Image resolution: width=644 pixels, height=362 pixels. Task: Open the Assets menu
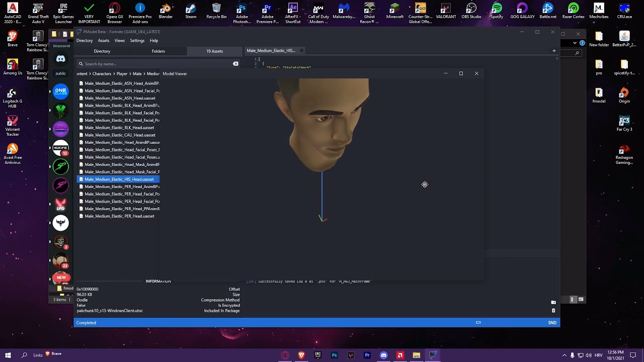coord(104,41)
